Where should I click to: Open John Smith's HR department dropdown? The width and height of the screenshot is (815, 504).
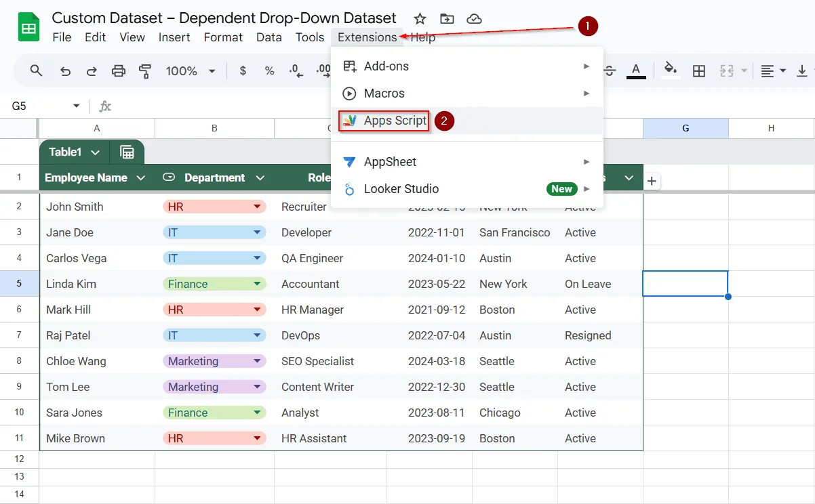[x=257, y=207]
